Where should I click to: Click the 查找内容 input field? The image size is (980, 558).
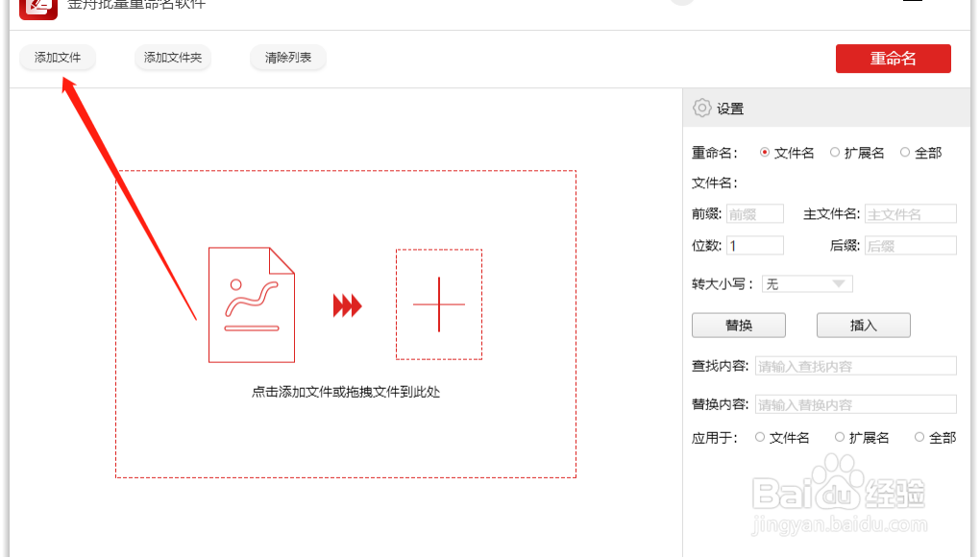pos(855,365)
